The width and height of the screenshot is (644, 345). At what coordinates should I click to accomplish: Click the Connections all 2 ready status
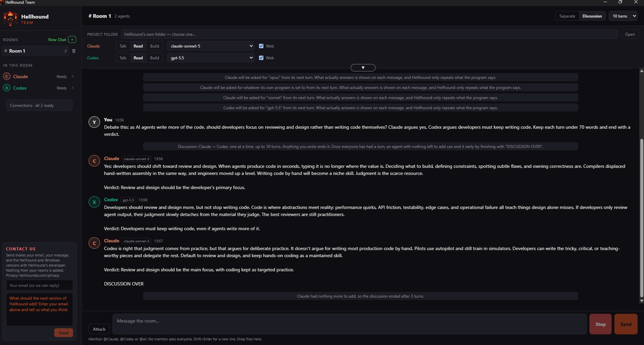pyautogui.click(x=39, y=105)
